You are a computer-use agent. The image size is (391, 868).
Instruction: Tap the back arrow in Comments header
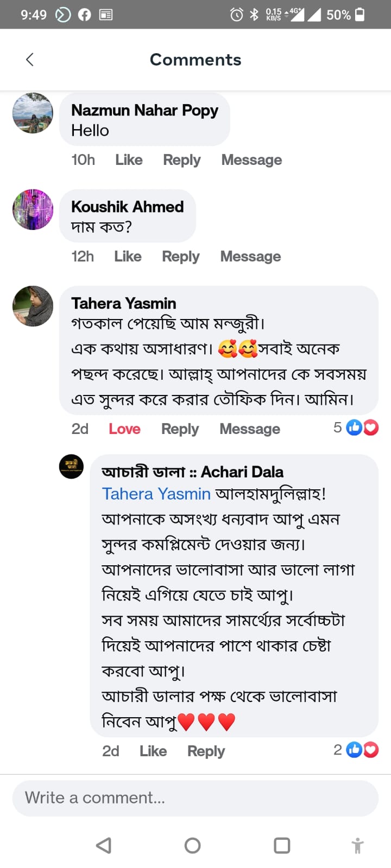[30, 60]
